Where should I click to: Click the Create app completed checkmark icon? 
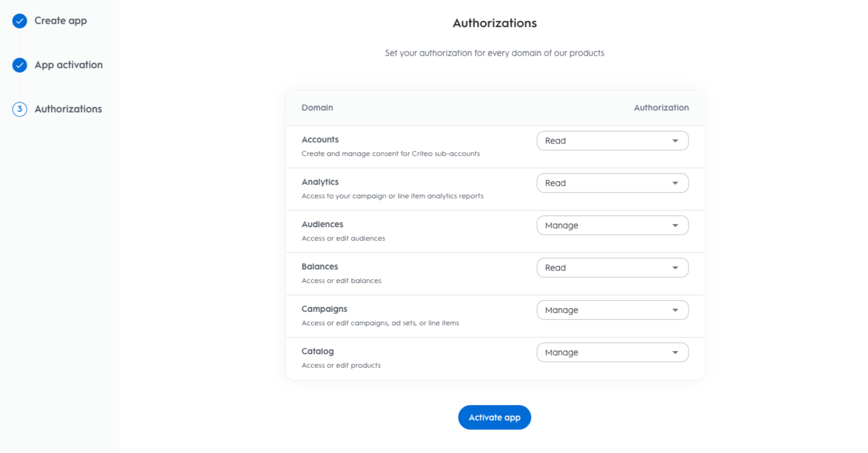(x=20, y=21)
